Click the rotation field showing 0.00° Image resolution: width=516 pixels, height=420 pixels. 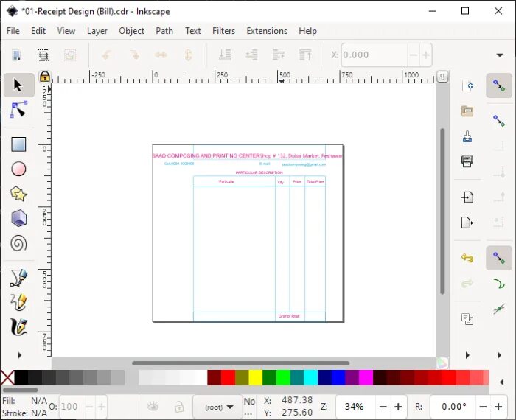[x=453, y=407]
